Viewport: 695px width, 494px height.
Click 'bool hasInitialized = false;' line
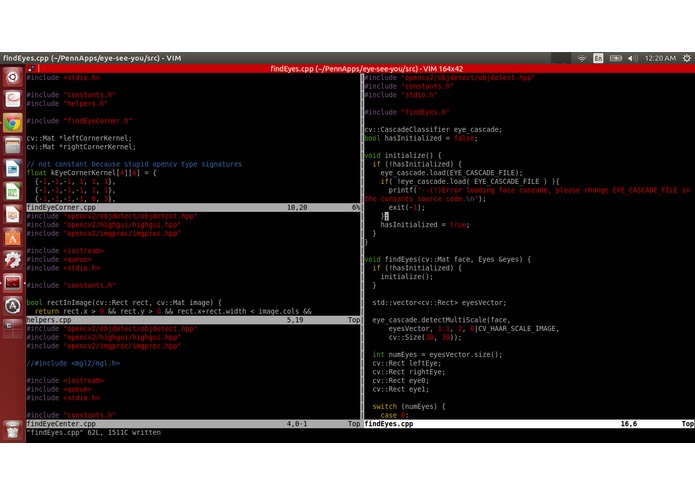[421, 138]
